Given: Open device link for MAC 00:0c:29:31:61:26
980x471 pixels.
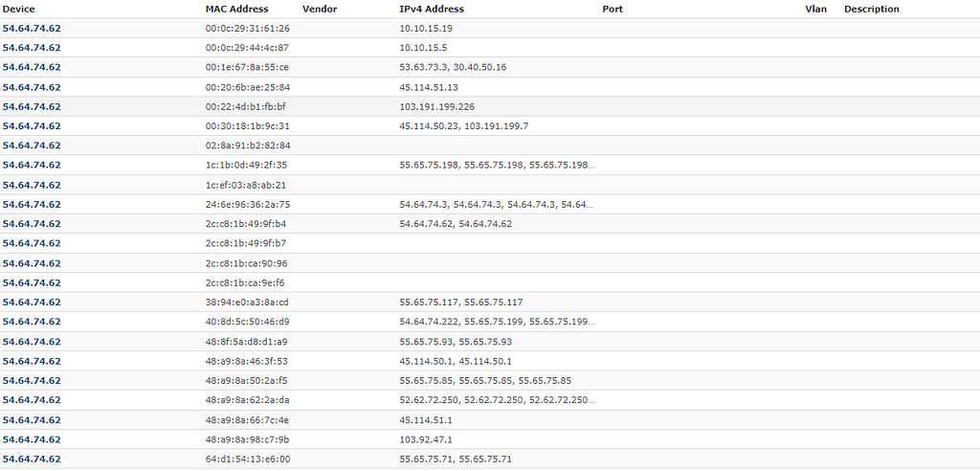Looking at the screenshot, I should (32, 28).
